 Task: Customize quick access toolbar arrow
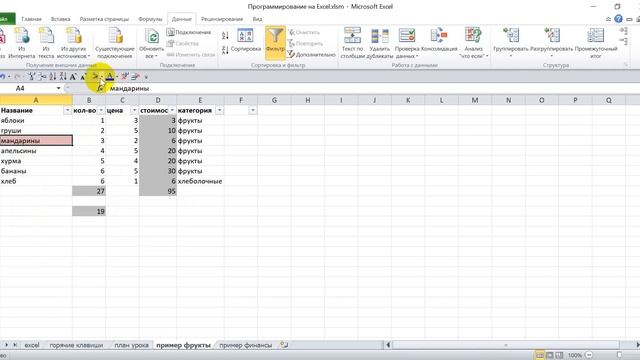[146, 77]
